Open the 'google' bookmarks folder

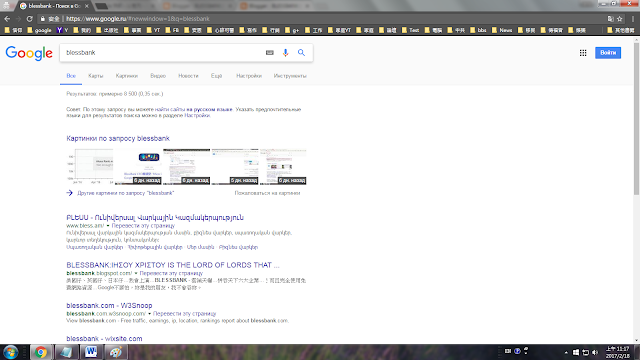click(40, 30)
